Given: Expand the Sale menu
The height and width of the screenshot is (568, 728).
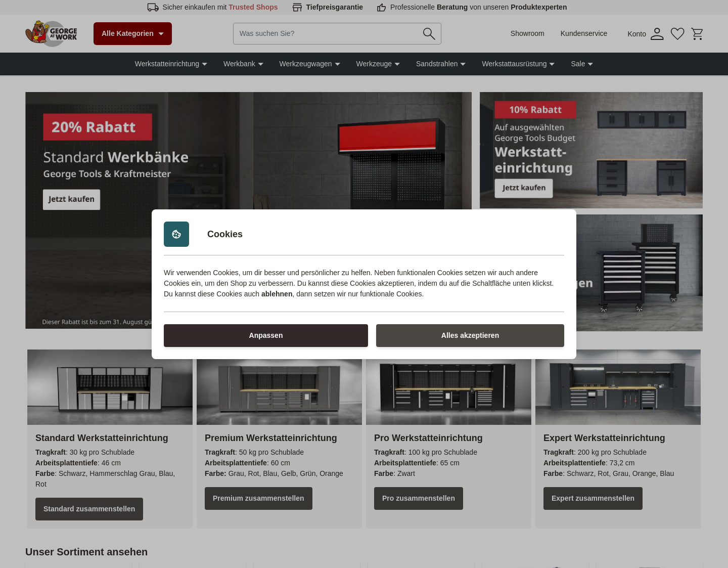Looking at the screenshot, I should click(582, 64).
